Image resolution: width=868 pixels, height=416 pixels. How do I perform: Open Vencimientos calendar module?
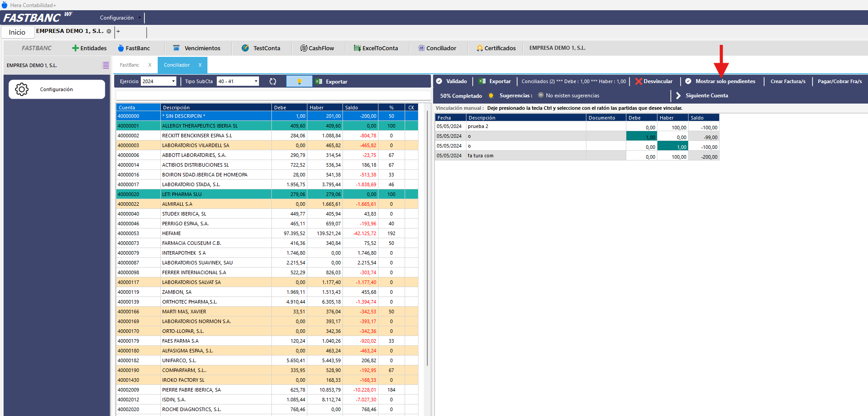[196, 48]
